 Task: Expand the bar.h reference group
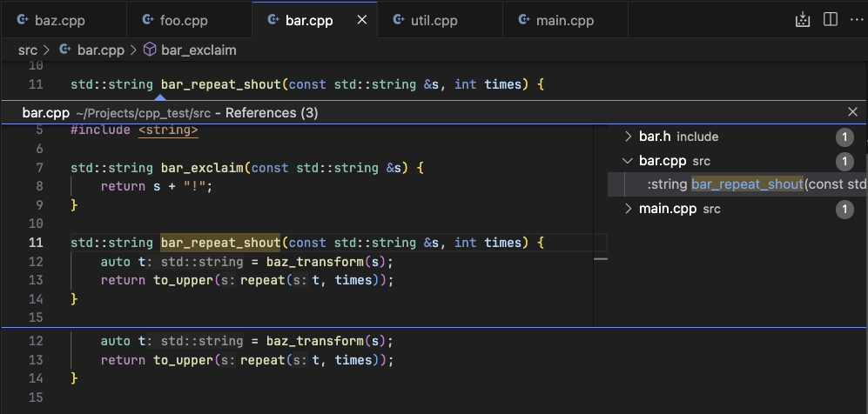[x=628, y=137]
